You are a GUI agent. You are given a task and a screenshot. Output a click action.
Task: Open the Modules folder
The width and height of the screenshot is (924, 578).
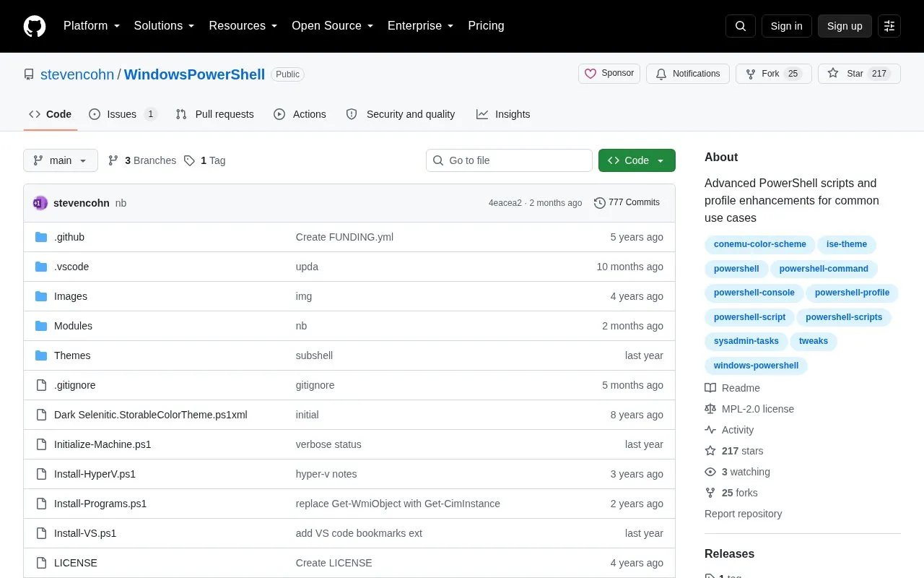(73, 326)
